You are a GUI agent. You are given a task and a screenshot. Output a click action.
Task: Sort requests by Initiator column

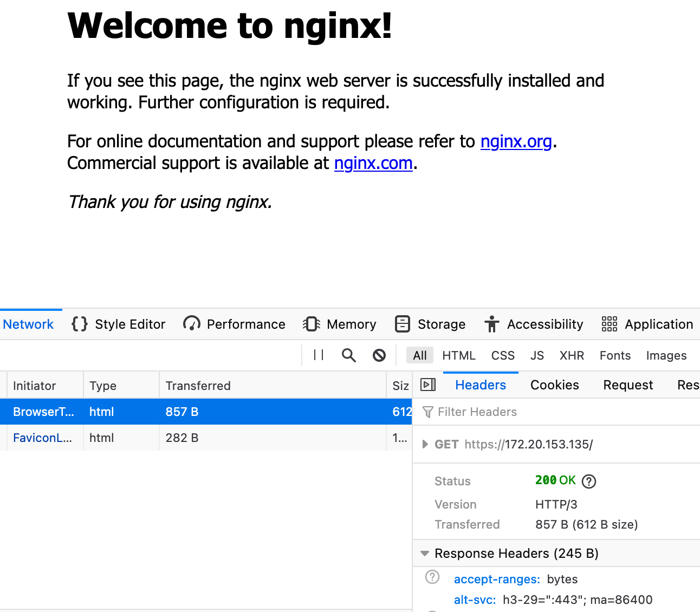pos(46,386)
